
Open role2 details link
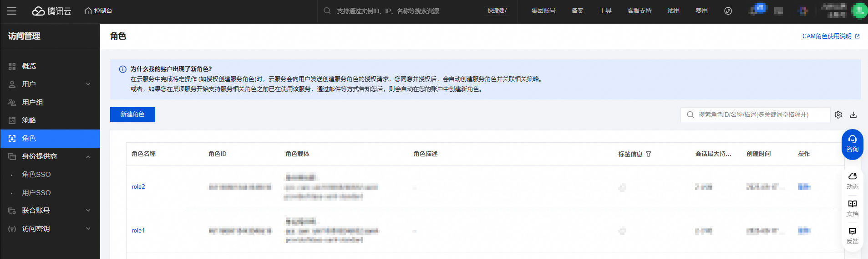click(x=138, y=186)
